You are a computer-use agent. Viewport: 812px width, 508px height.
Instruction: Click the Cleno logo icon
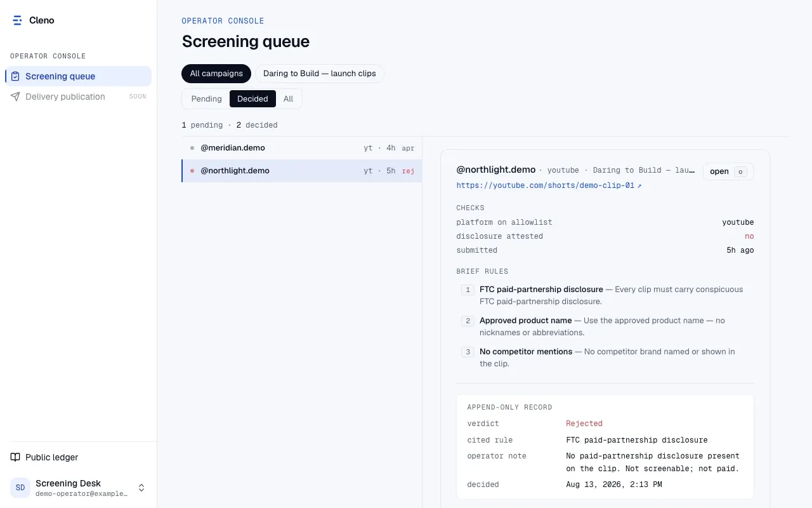click(17, 20)
